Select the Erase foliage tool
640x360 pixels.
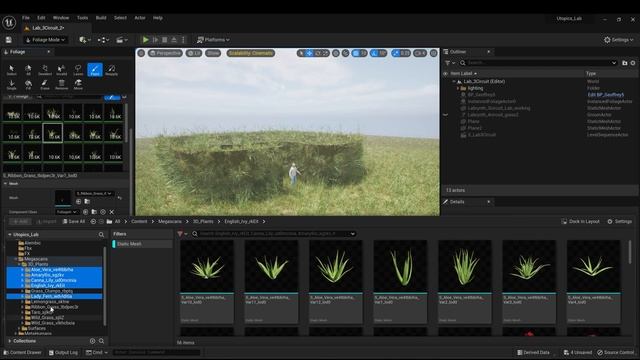pos(45,84)
